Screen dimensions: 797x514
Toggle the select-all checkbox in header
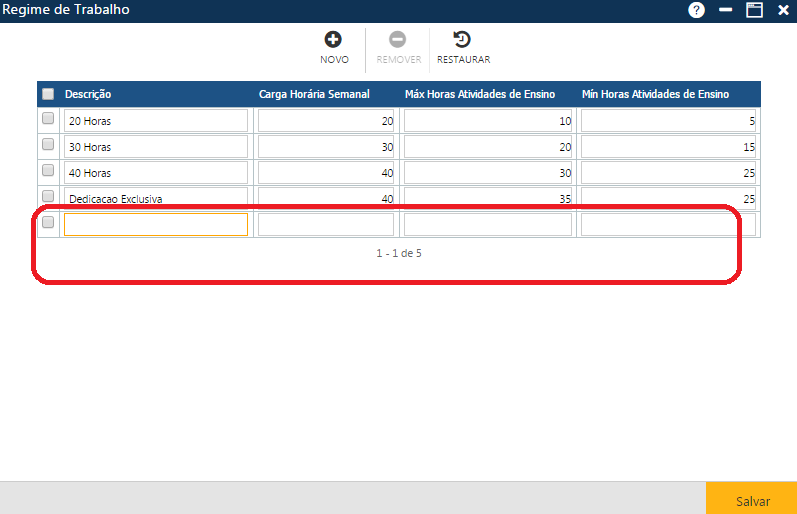tap(48, 94)
